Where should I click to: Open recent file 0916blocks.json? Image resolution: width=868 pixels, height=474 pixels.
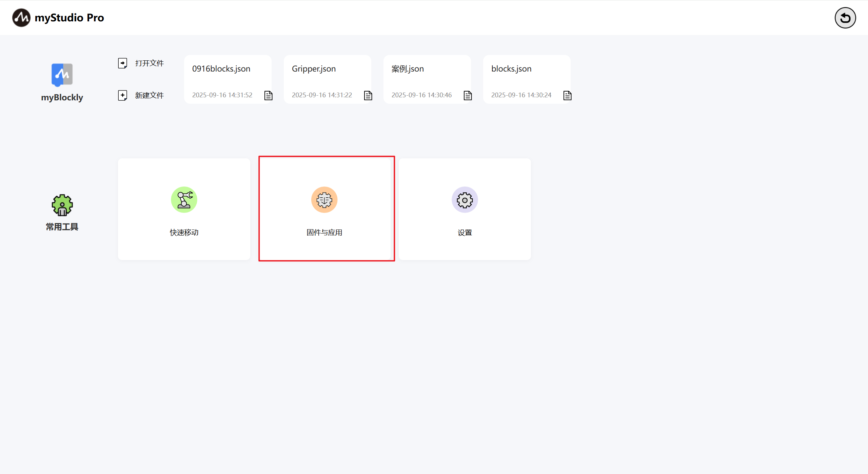click(221, 69)
